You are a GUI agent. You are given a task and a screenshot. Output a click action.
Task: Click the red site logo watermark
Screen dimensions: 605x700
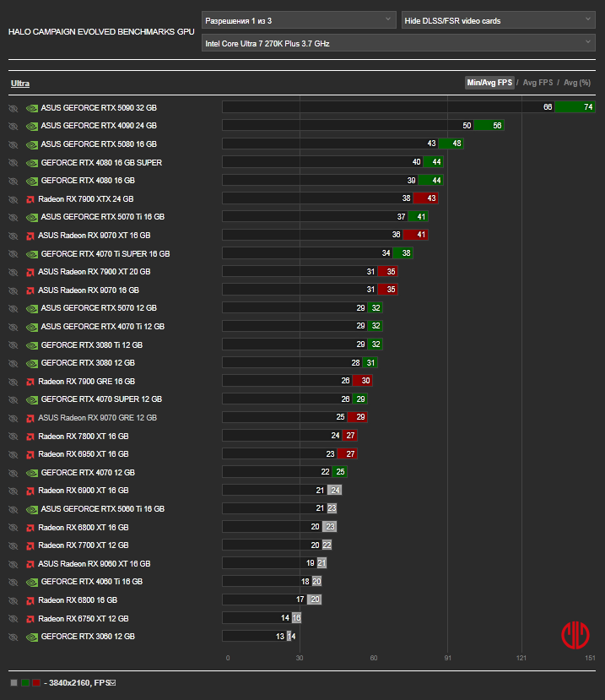[575, 634]
